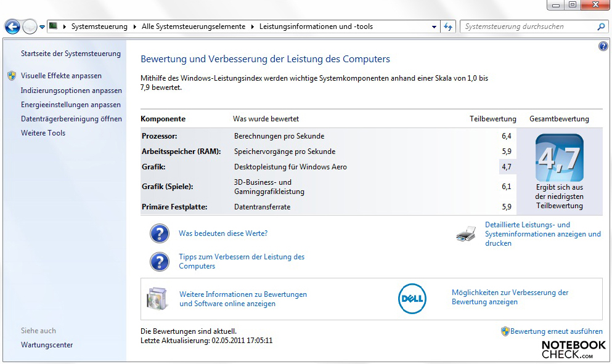Click the Forward navigation arrow button
612x364 pixels.
tap(30, 26)
